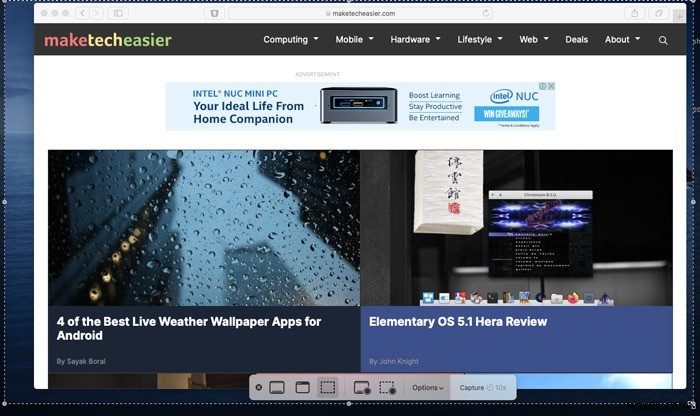This screenshot has width=700, height=416.
Task: Click author name Sayak Boral
Action: pyautogui.click(x=86, y=361)
